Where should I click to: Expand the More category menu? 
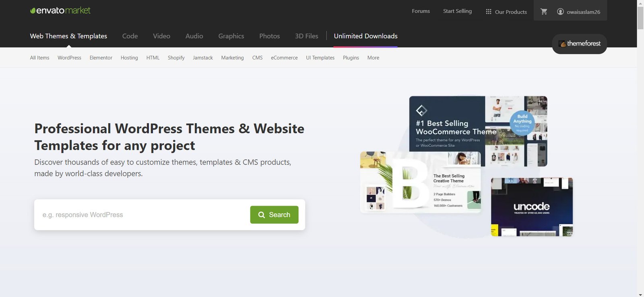tap(373, 58)
